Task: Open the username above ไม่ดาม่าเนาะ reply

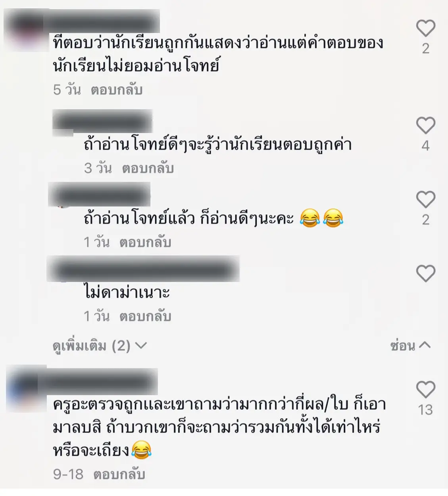Action: click(143, 269)
